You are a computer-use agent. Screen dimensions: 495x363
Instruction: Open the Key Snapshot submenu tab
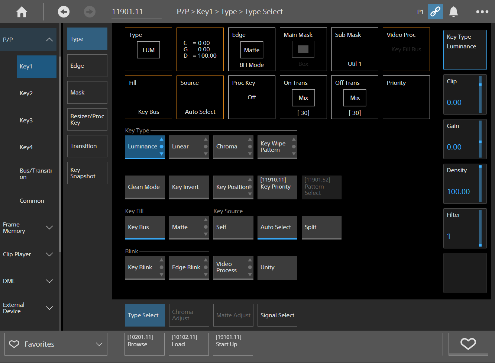87,173
